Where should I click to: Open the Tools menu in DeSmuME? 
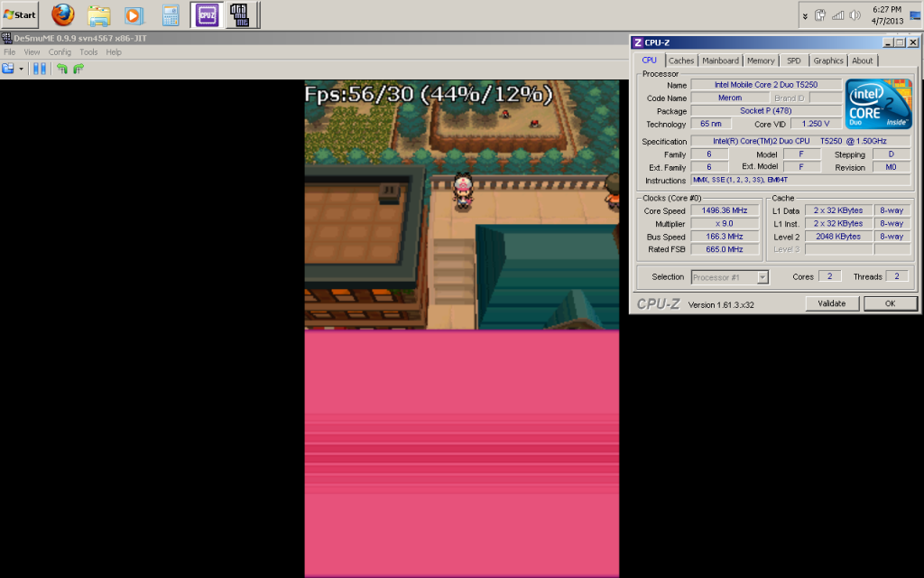click(88, 52)
